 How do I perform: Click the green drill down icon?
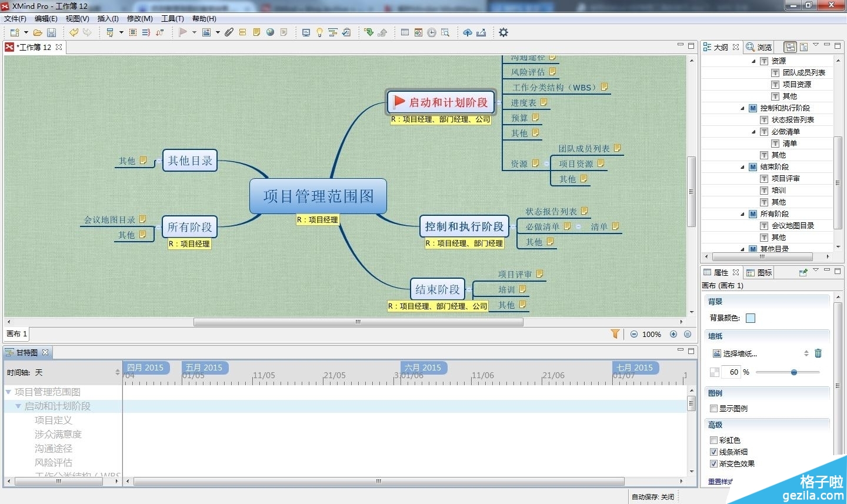click(369, 32)
